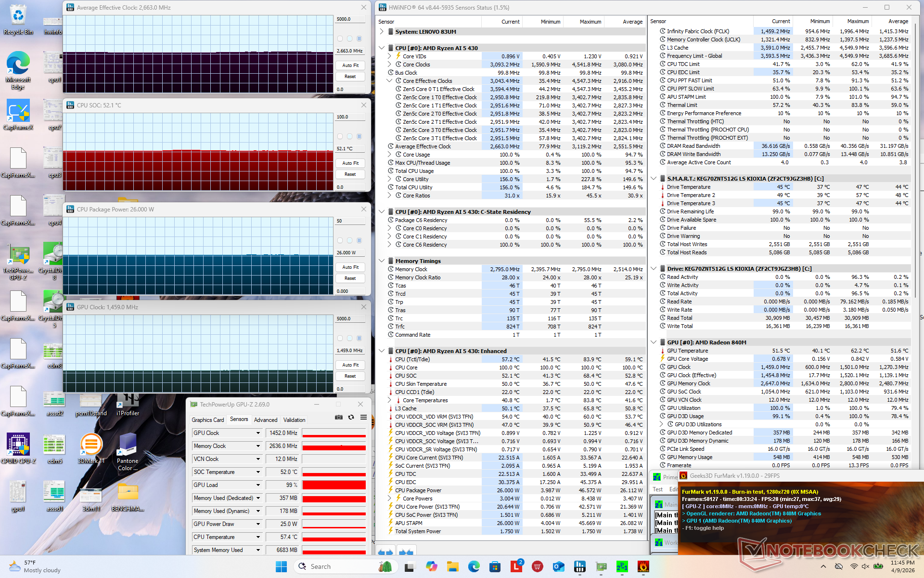Open the SOC Temperature sensor dropdown
The image size is (924, 578).
tap(258, 472)
